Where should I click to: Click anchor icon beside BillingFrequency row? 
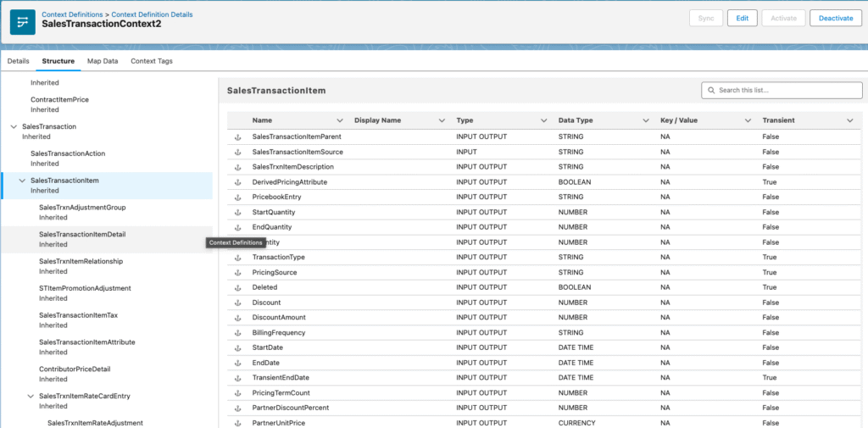237,333
